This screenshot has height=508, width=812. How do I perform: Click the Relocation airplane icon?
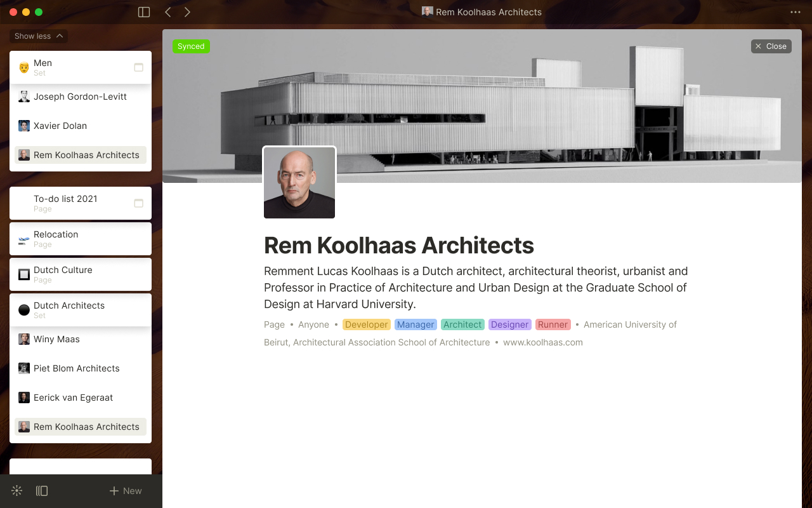(x=24, y=239)
